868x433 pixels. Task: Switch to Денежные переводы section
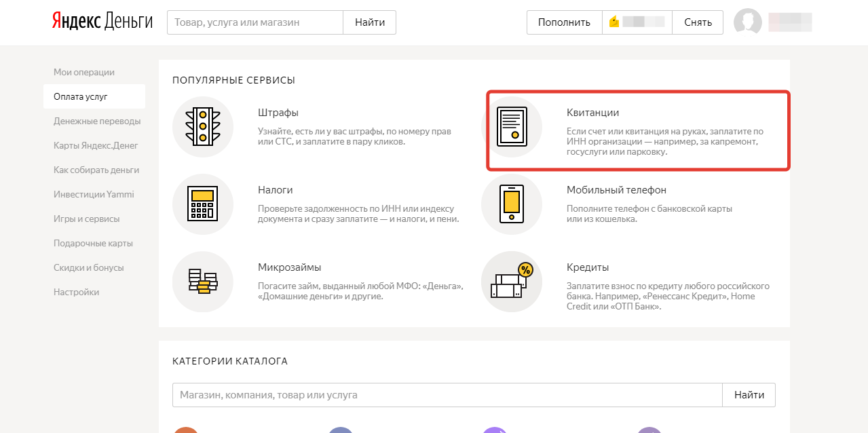pos(94,121)
